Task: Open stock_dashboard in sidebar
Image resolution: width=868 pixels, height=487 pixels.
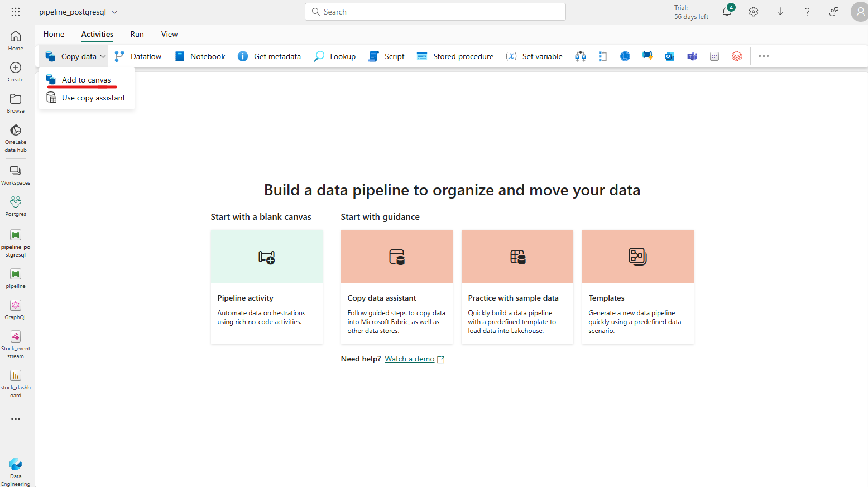Action: tap(16, 383)
